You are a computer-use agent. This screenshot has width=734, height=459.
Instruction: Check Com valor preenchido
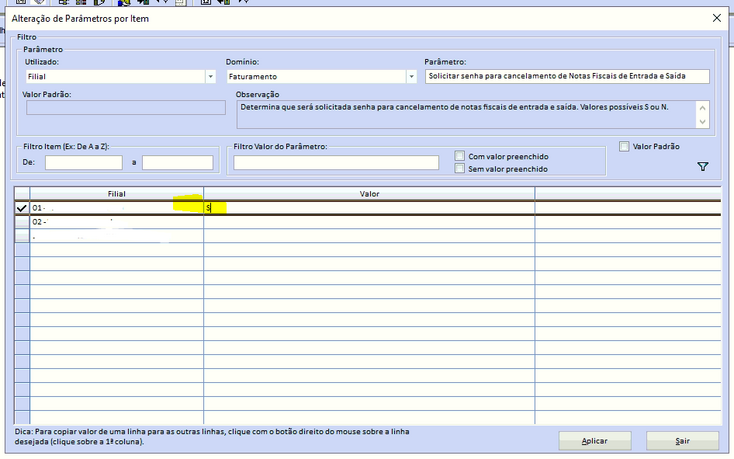460,156
